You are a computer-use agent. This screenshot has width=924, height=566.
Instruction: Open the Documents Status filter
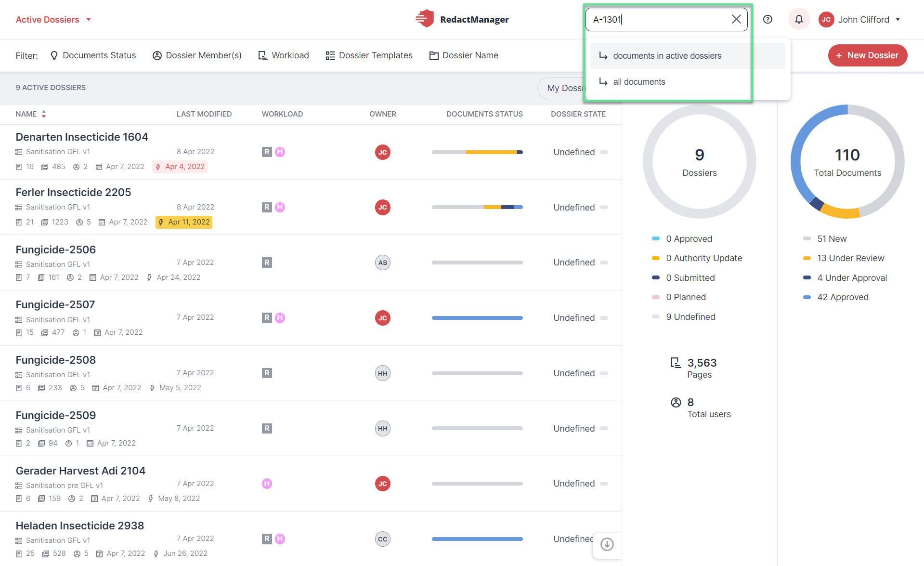coord(93,55)
